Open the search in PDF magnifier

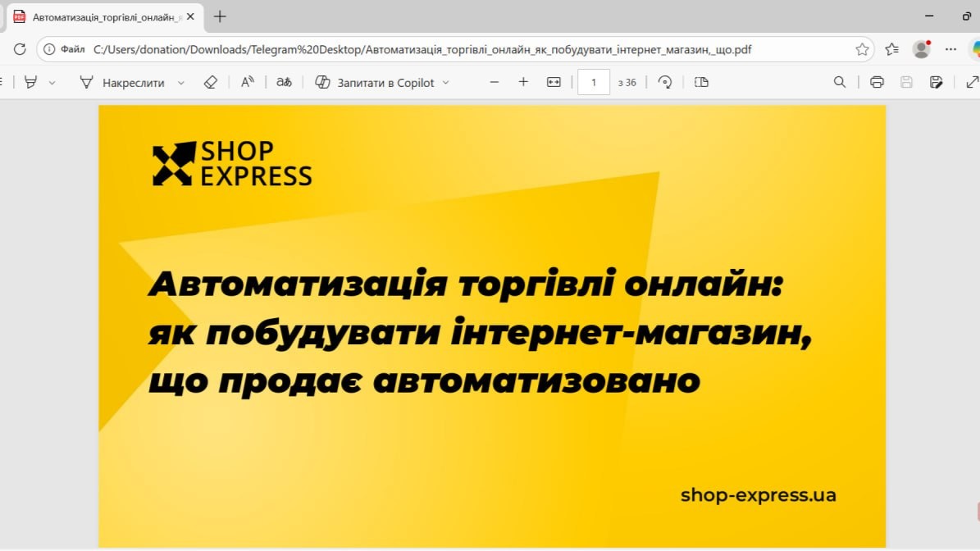839,82
